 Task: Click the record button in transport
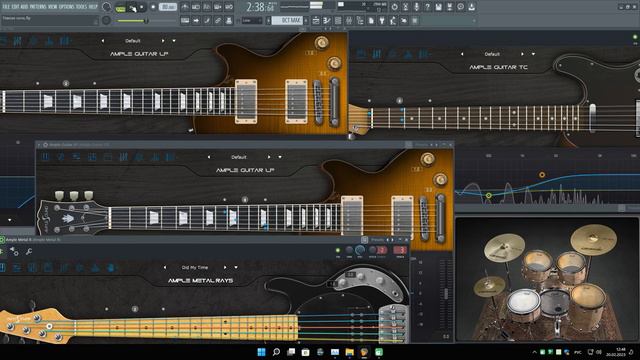pyautogui.click(x=153, y=7)
